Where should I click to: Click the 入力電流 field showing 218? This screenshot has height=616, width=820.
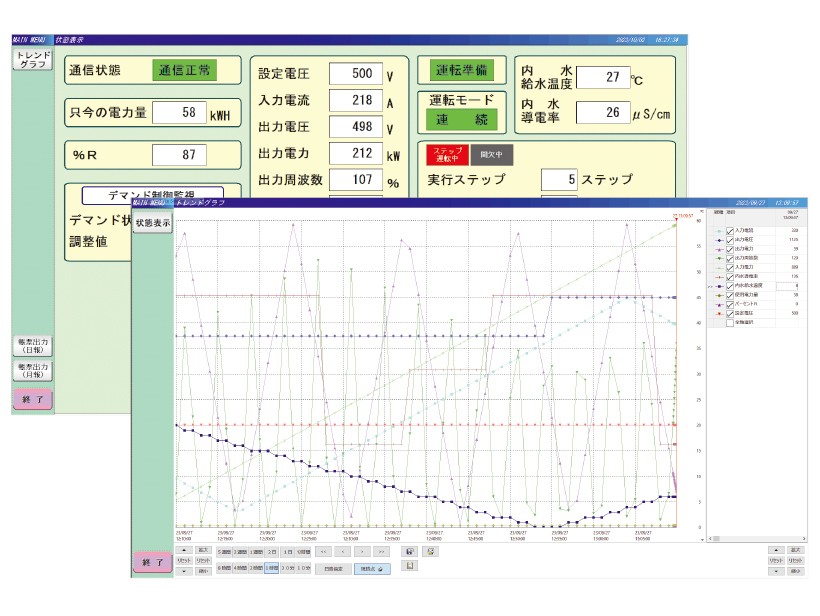click(356, 100)
